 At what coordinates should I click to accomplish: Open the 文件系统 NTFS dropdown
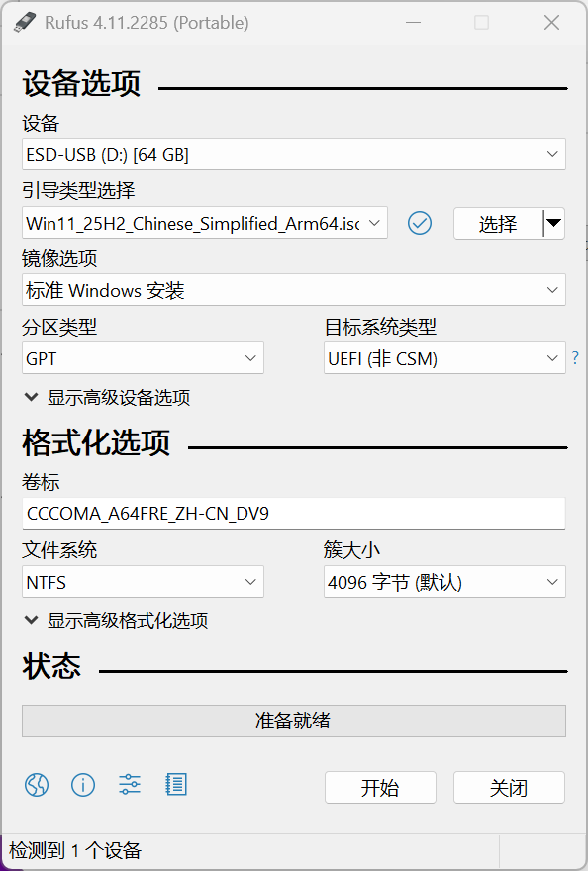click(x=143, y=582)
